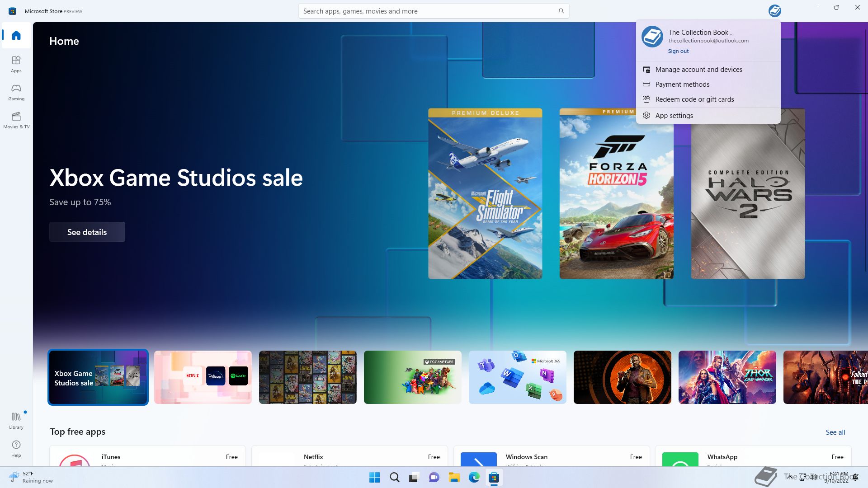Open taskbar Search
The width and height of the screenshot is (868, 488).
(x=394, y=478)
